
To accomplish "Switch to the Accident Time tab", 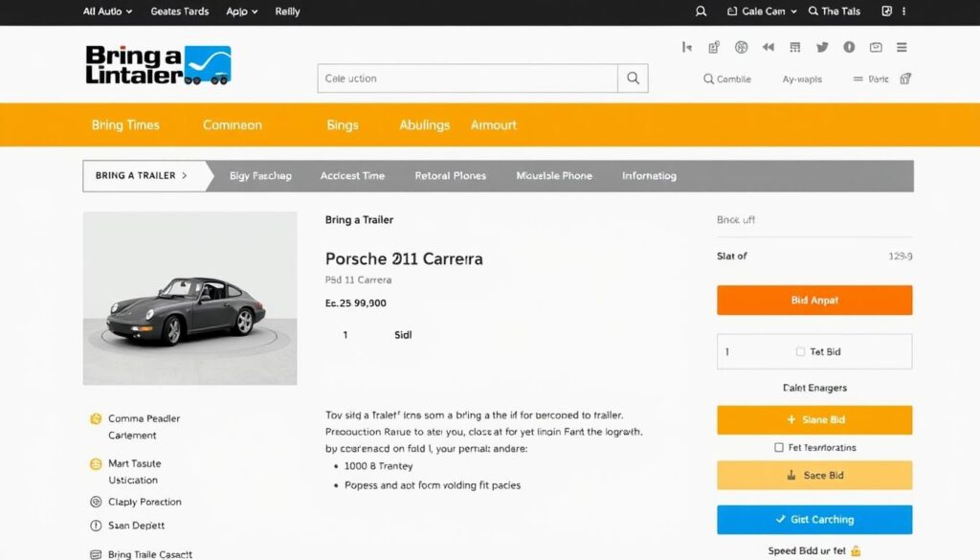I will pos(355,175).
